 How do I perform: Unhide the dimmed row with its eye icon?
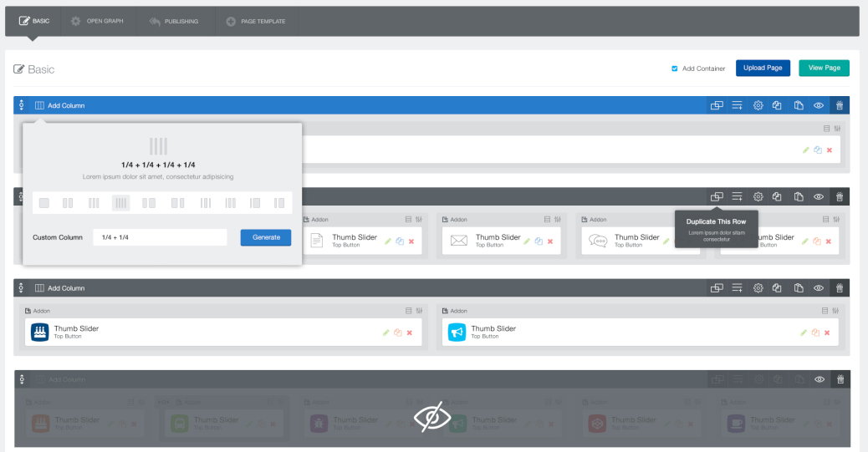pos(819,379)
